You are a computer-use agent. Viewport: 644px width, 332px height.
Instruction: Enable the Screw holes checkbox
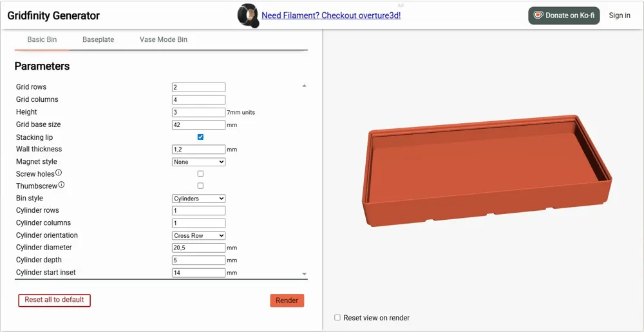(x=200, y=174)
